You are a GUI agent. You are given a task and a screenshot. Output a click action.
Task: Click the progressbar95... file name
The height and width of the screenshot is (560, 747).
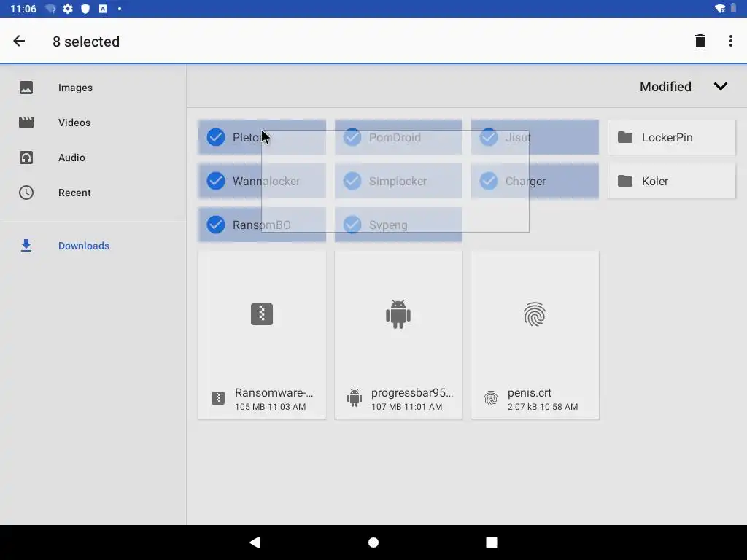click(x=412, y=393)
